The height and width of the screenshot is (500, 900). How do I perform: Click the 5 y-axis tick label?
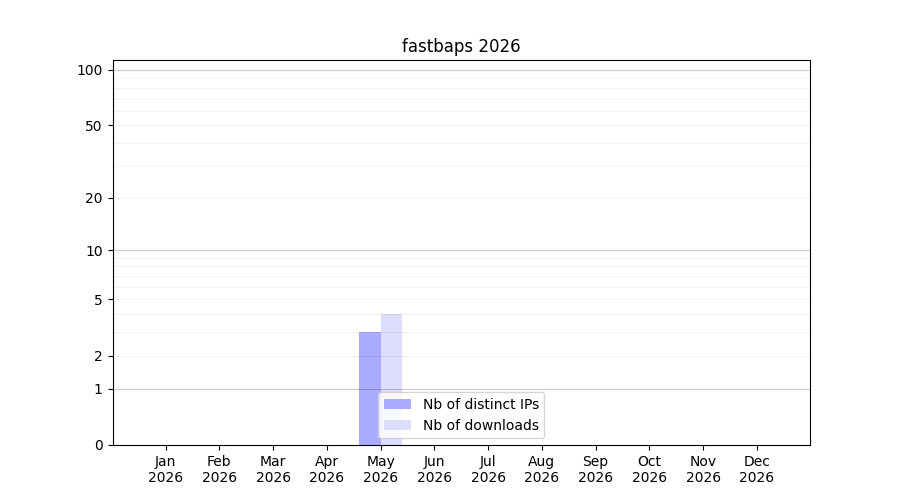[x=98, y=300]
